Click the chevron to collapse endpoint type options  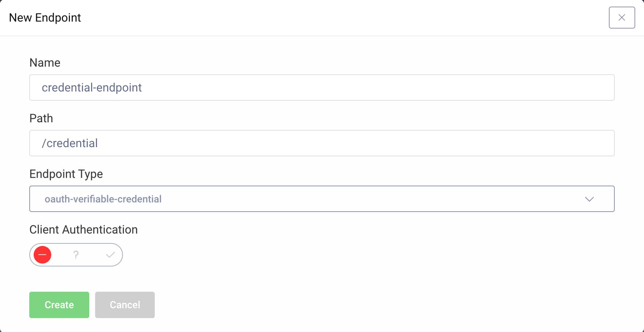point(589,199)
